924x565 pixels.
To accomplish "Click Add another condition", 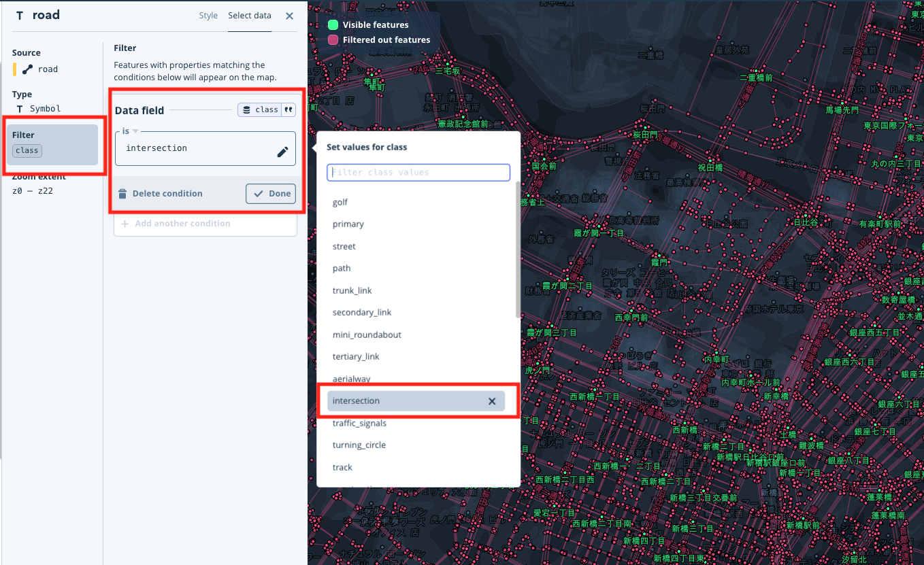I will (205, 224).
